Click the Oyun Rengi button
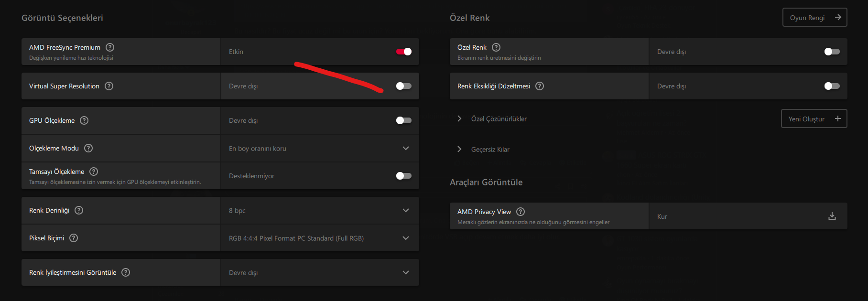 [814, 18]
